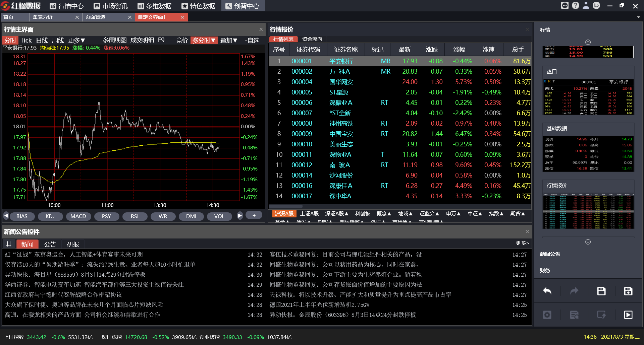Close the 页面智造 tab
The image size is (644, 345).
coord(130,17)
